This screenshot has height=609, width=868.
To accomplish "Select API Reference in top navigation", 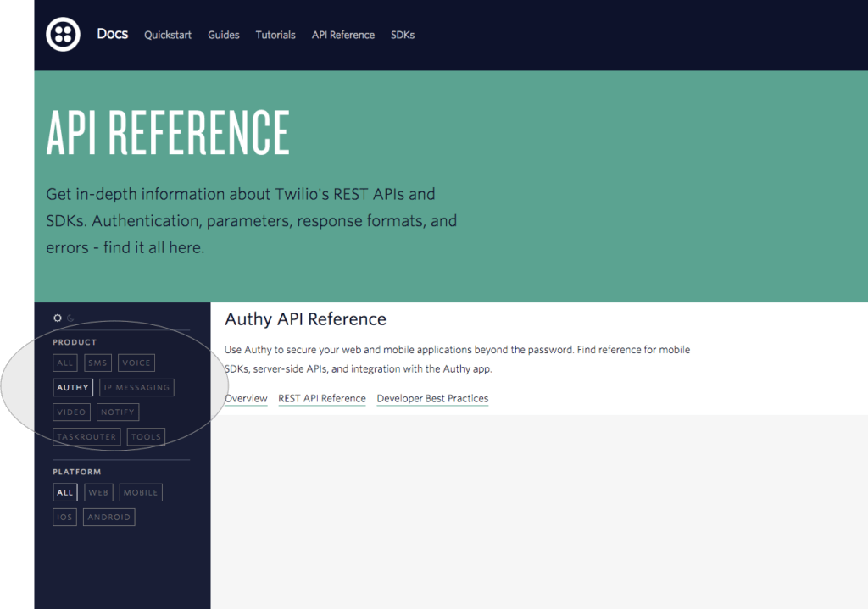I will (343, 35).
